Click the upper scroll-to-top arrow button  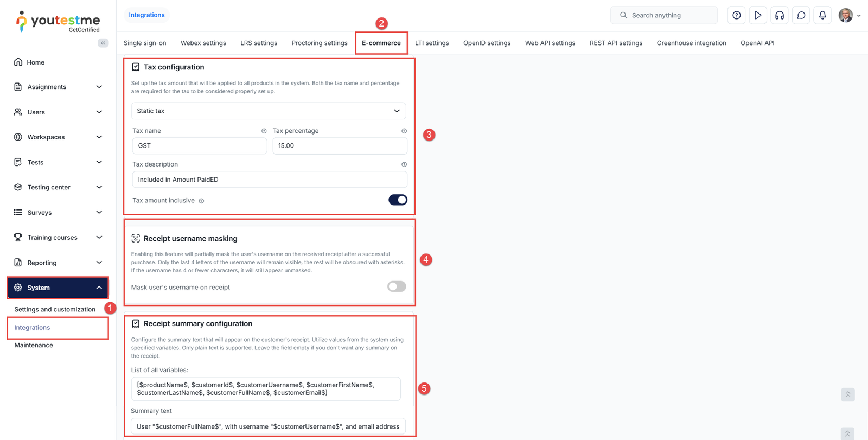tap(848, 394)
